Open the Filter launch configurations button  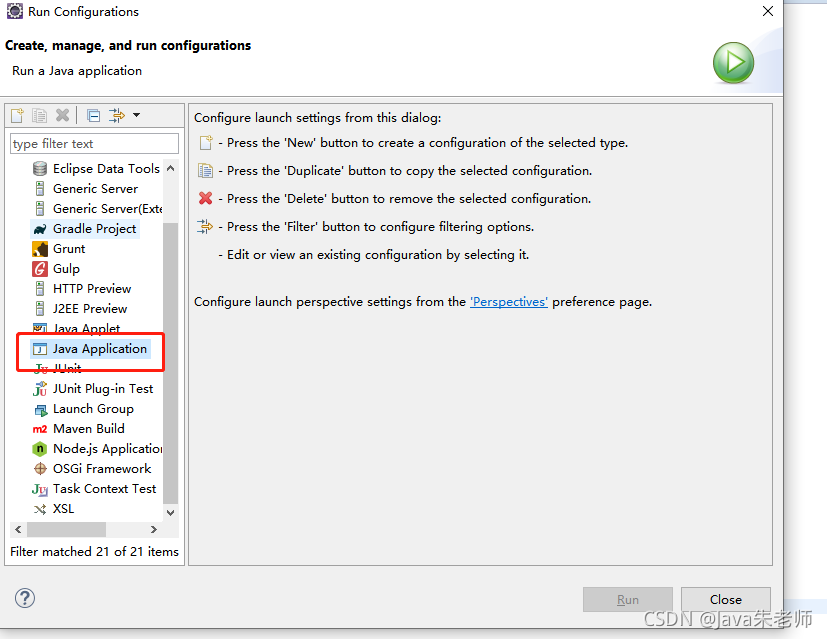point(117,115)
